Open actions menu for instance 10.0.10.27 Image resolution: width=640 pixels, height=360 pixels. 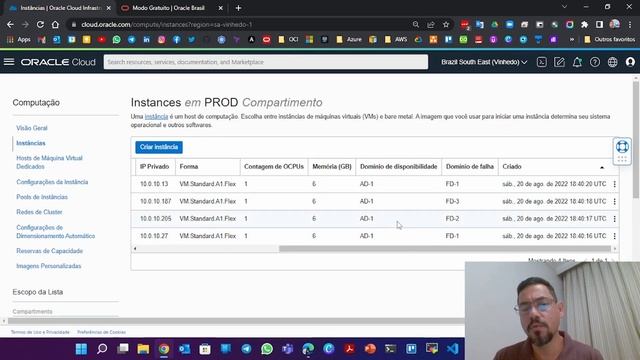[x=614, y=236]
